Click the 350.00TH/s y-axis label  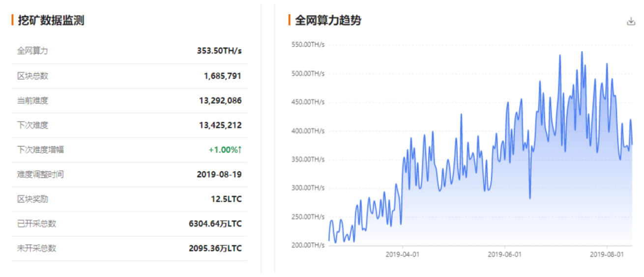[x=307, y=159]
